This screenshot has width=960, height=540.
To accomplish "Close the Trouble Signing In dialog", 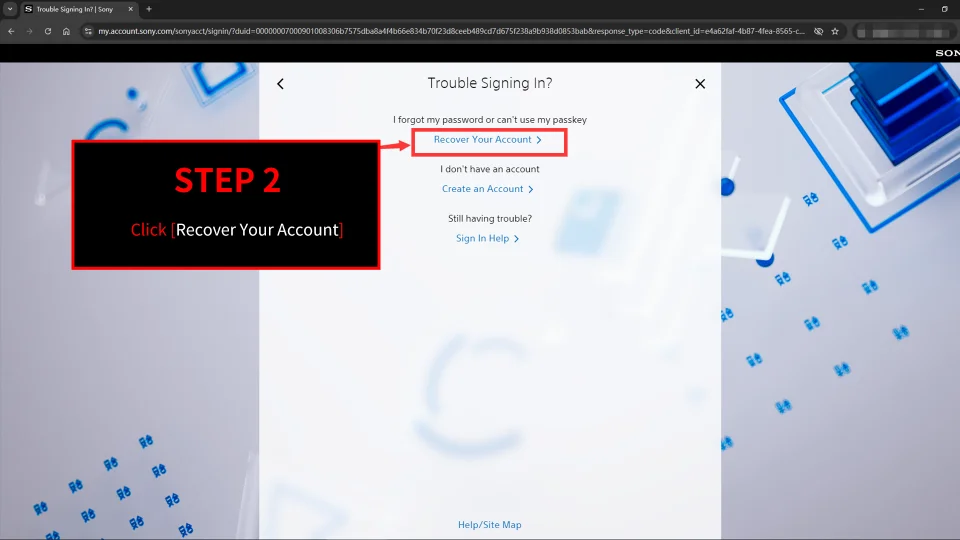I will click(700, 84).
